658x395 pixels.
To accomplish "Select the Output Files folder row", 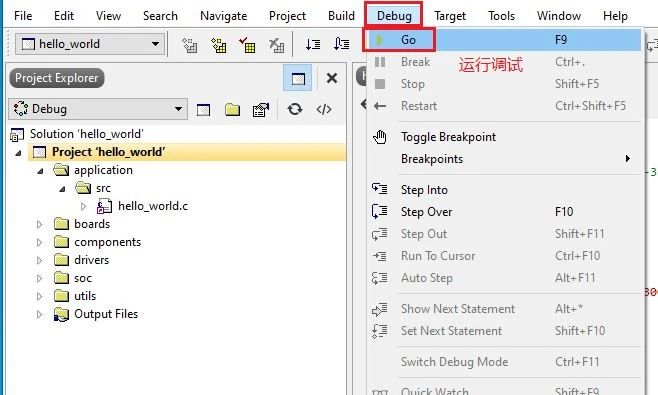I will pyautogui.click(x=106, y=314).
